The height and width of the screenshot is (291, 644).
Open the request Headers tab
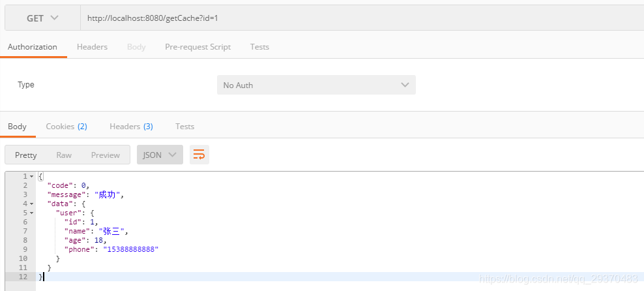click(x=92, y=47)
